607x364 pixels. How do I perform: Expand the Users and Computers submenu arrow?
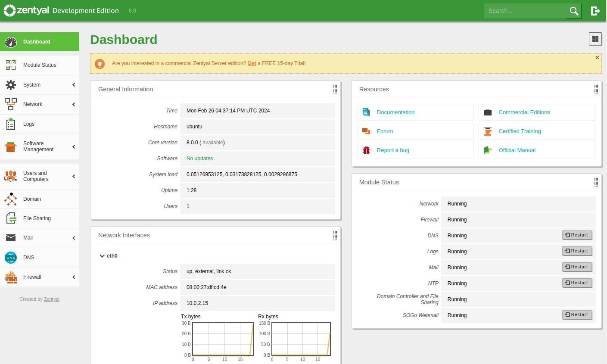74,176
